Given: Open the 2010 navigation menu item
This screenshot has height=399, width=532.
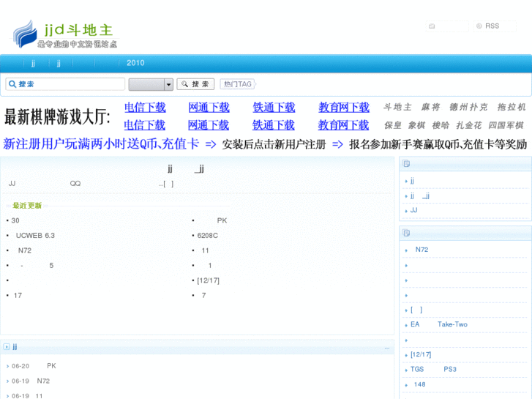Looking at the screenshot, I should pyautogui.click(x=135, y=63).
